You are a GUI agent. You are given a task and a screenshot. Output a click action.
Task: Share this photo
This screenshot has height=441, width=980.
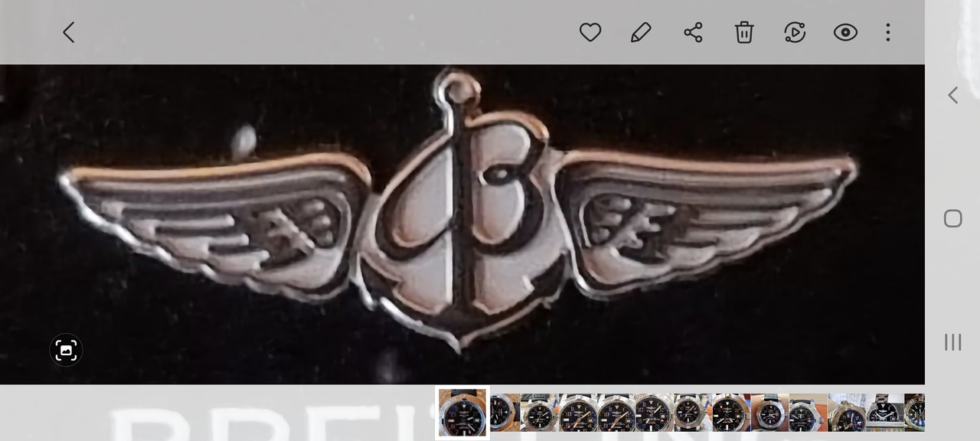click(693, 32)
